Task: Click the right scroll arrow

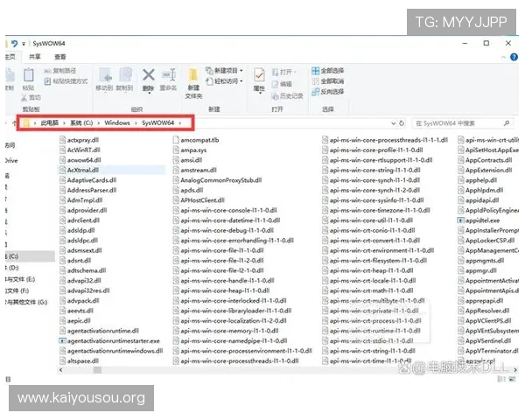Action: point(515,370)
